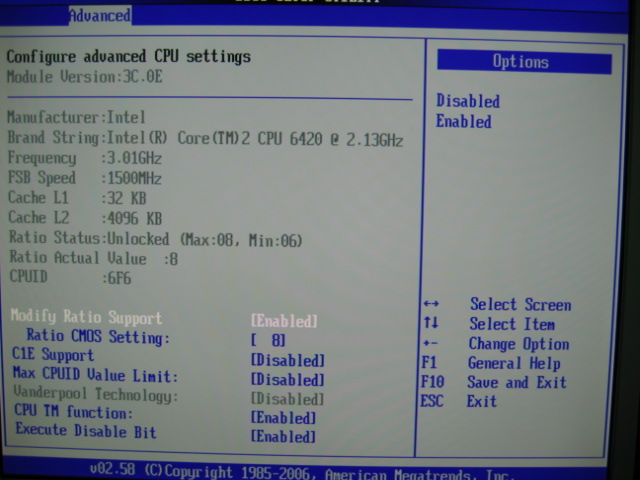This screenshot has height=480, width=640.
Task: Select Vanderpool Technology label
Action: coord(96,394)
